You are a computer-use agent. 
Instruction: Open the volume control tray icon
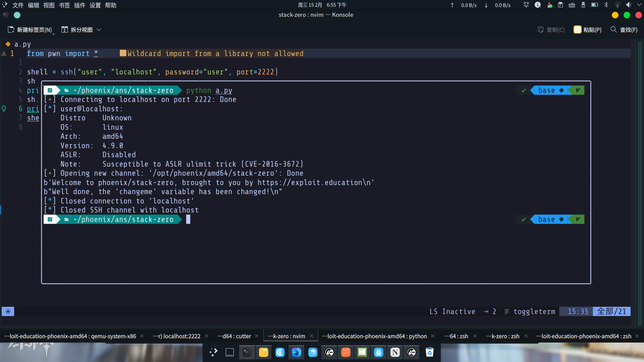coord(629,5)
